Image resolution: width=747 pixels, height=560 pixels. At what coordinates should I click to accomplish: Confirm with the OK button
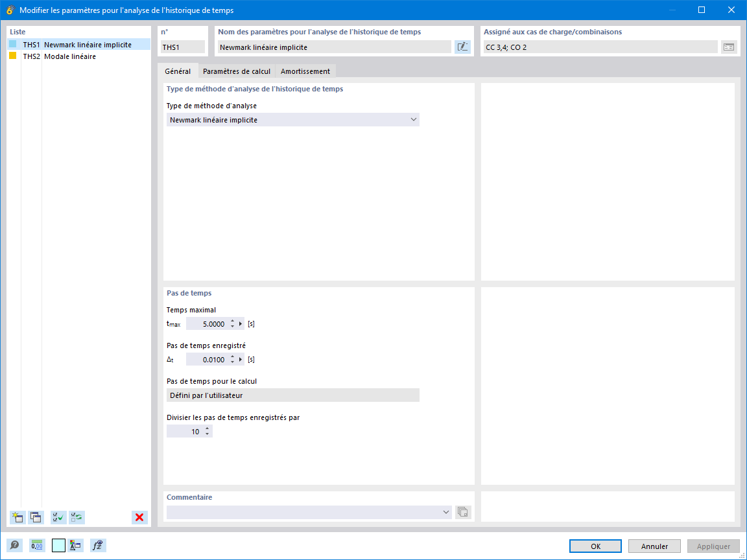pyautogui.click(x=595, y=546)
